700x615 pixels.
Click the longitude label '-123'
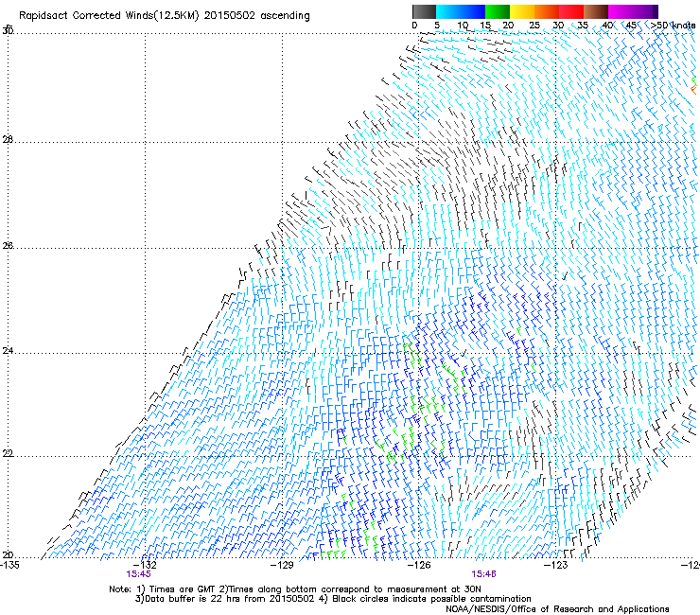[556, 565]
